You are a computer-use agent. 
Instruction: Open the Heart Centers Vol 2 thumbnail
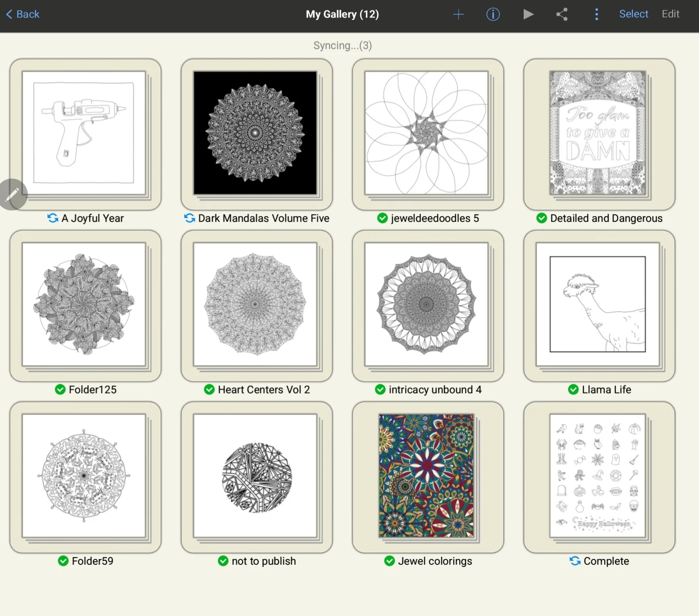257,306
